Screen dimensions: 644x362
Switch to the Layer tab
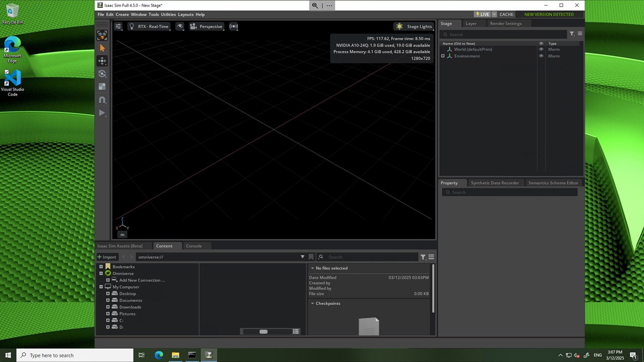pyautogui.click(x=471, y=24)
